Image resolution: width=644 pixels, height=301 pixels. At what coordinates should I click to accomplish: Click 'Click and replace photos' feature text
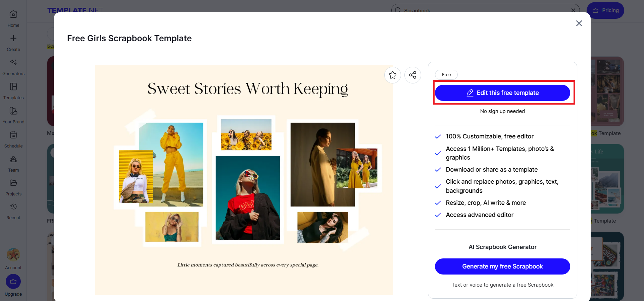click(x=502, y=186)
